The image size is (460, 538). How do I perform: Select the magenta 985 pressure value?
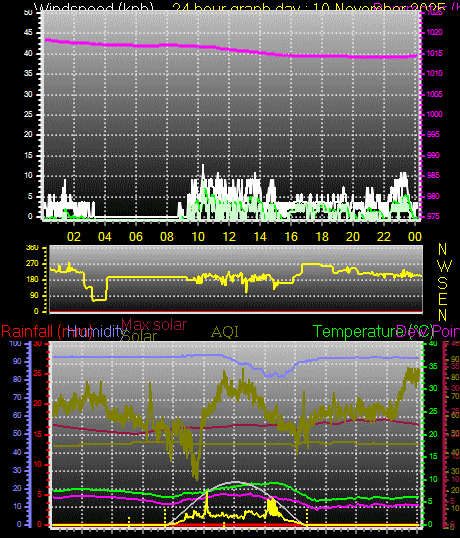click(433, 176)
